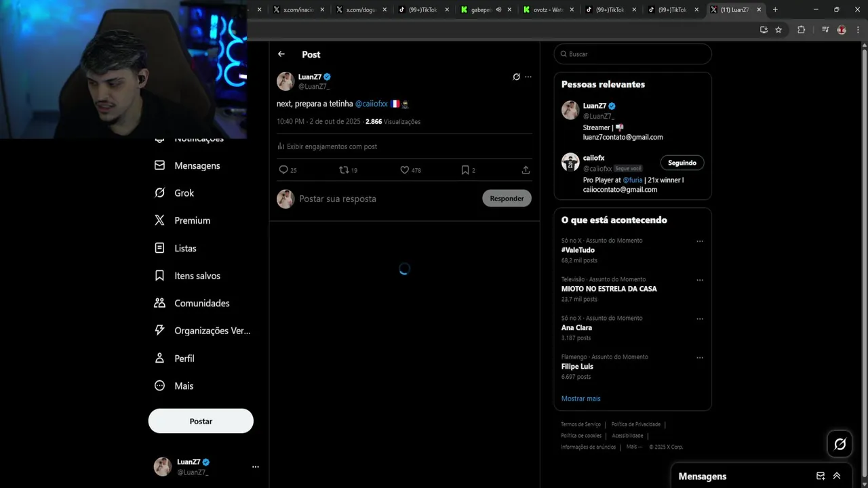The height and width of the screenshot is (488, 868).
Task: Open LuanZ7 avatar in Pessoas relevantes
Action: point(570,110)
